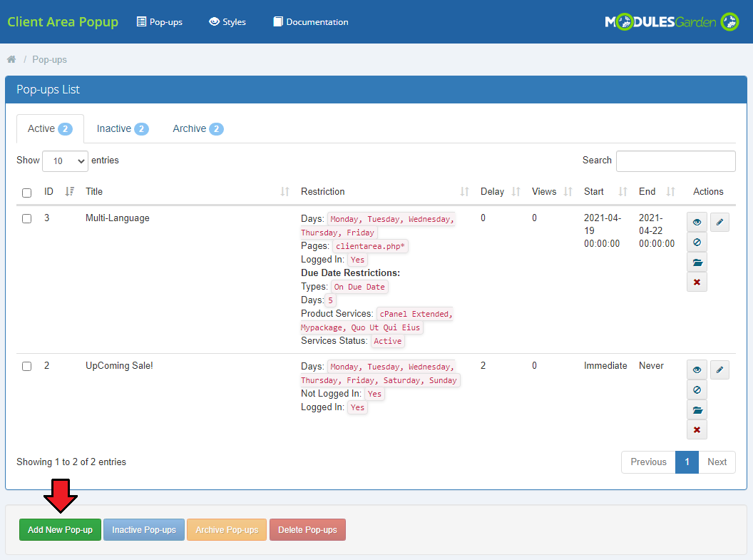Preview the UpComing Sale! pop-up with eye icon
Screen dimensions: 753x560
click(x=697, y=370)
